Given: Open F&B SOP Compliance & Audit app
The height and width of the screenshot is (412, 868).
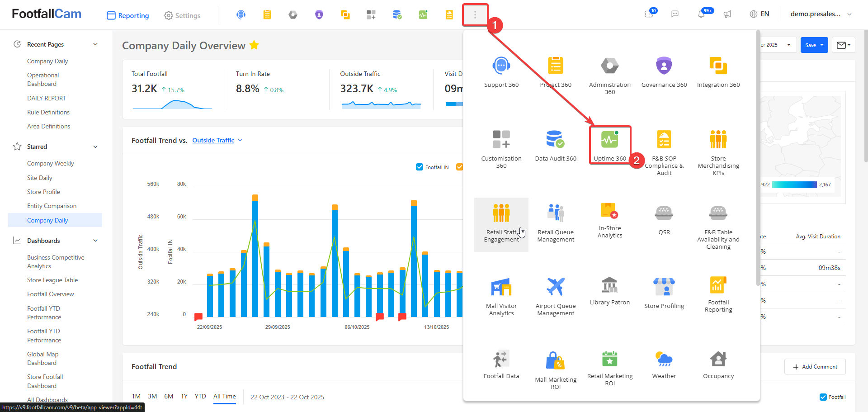Looking at the screenshot, I should click(x=664, y=153).
